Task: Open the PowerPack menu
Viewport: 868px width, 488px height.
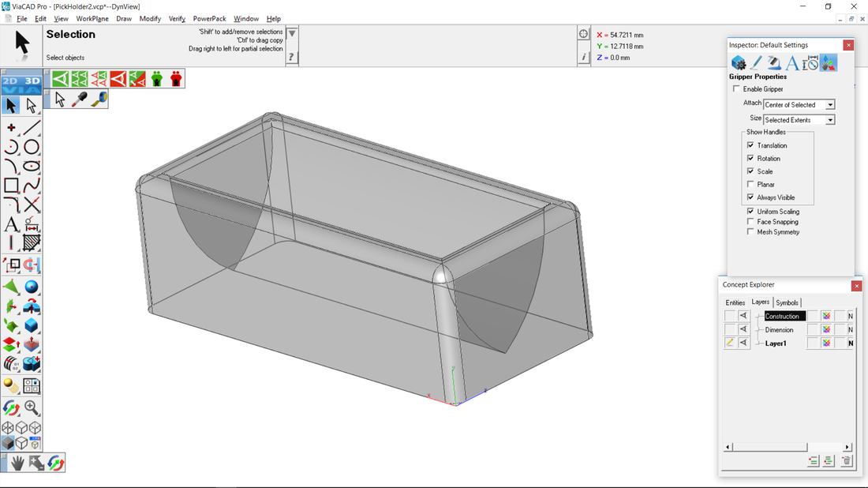Action: [x=209, y=18]
